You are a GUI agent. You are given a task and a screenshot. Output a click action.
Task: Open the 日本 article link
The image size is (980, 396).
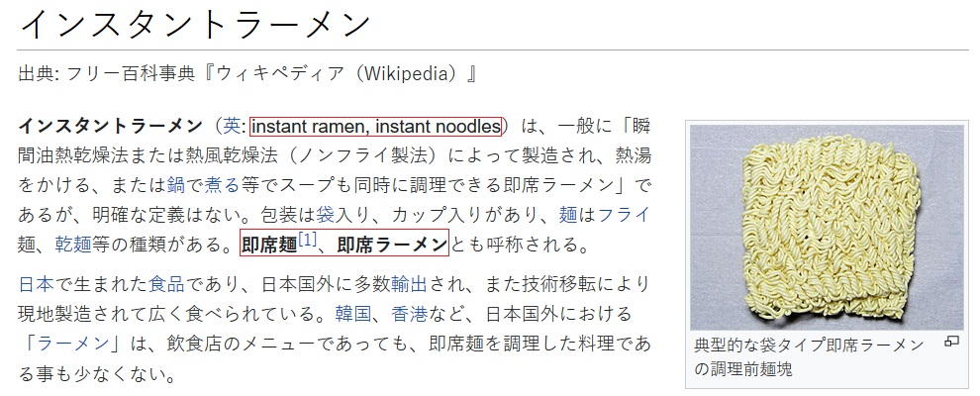click(x=36, y=285)
